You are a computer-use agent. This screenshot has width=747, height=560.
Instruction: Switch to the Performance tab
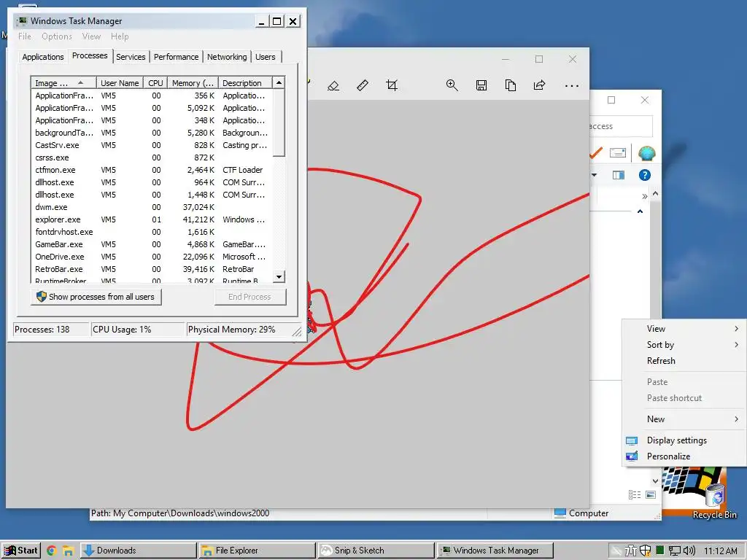pyautogui.click(x=176, y=57)
